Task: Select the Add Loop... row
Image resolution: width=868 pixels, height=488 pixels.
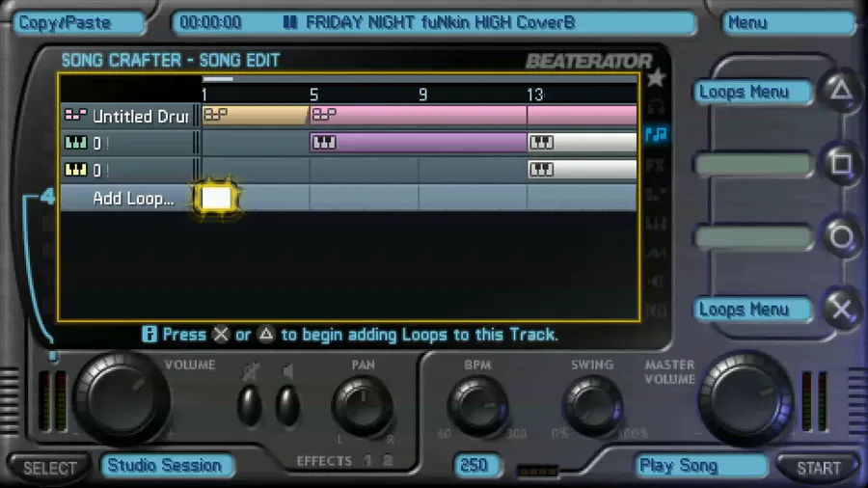Action: pos(348,198)
